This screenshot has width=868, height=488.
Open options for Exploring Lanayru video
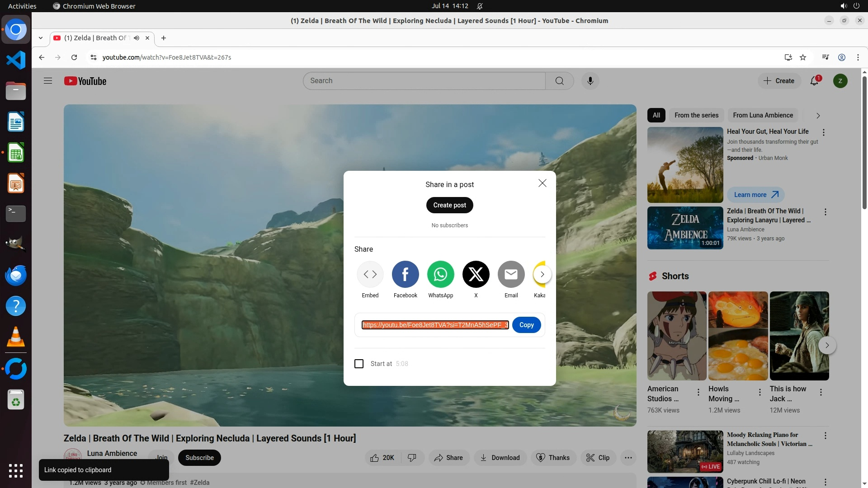(x=825, y=212)
